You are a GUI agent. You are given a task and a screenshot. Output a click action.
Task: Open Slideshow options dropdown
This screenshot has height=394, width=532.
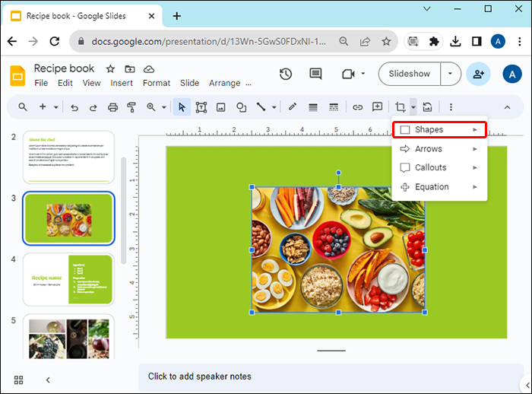(x=451, y=74)
